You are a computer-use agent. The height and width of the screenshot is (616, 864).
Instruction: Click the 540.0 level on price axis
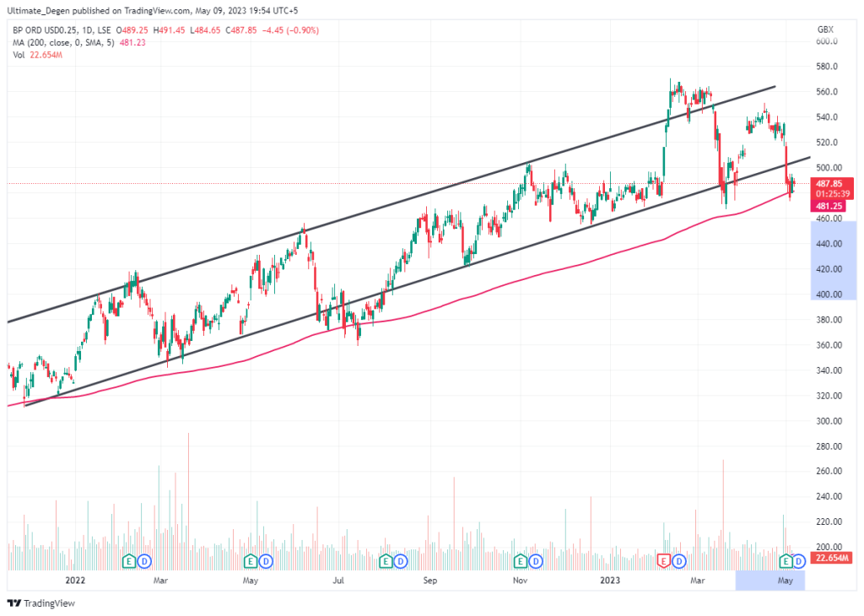pos(827,116)
